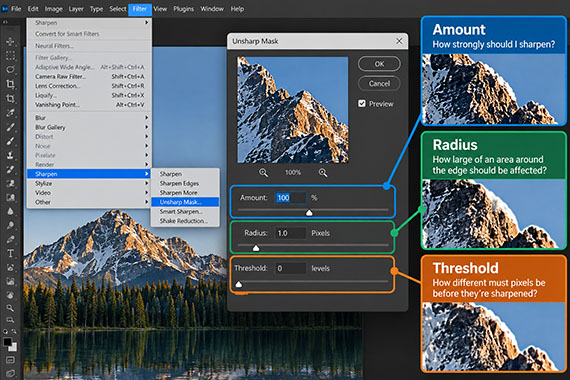Open Neural Filters entry
570x380 pixels.
pyautogui.click(x=89, y=46)
